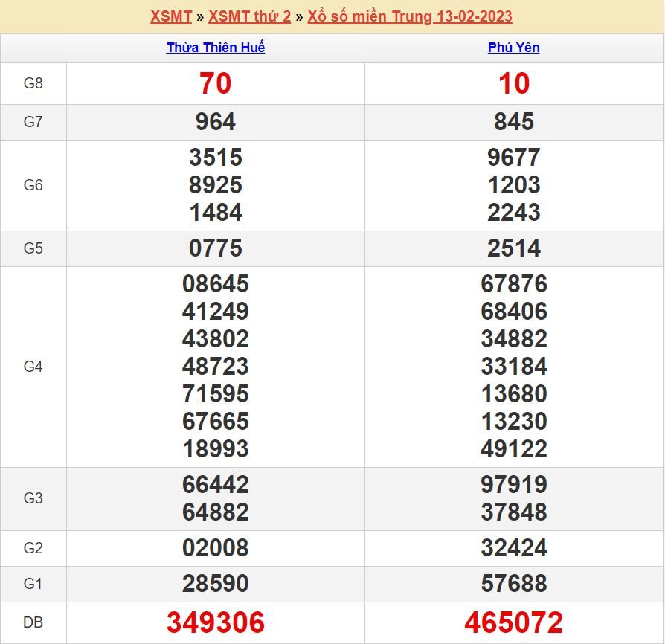Click G6 result 1203

pos(513,185)
